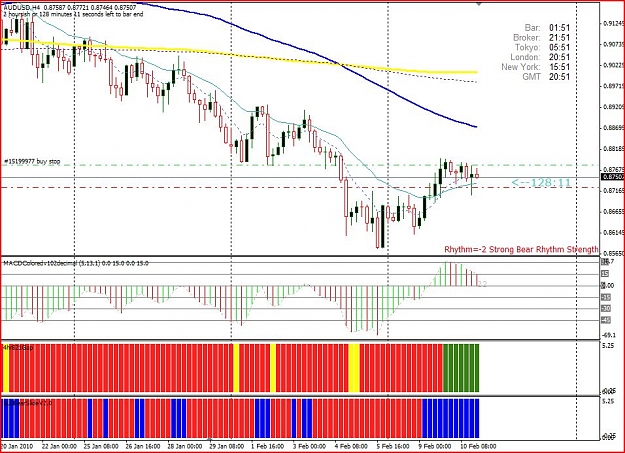Image resolution: width=625 pixels, height=453 pixels.
Task: Click the '2.2' MACD value label
Action: 482,284
